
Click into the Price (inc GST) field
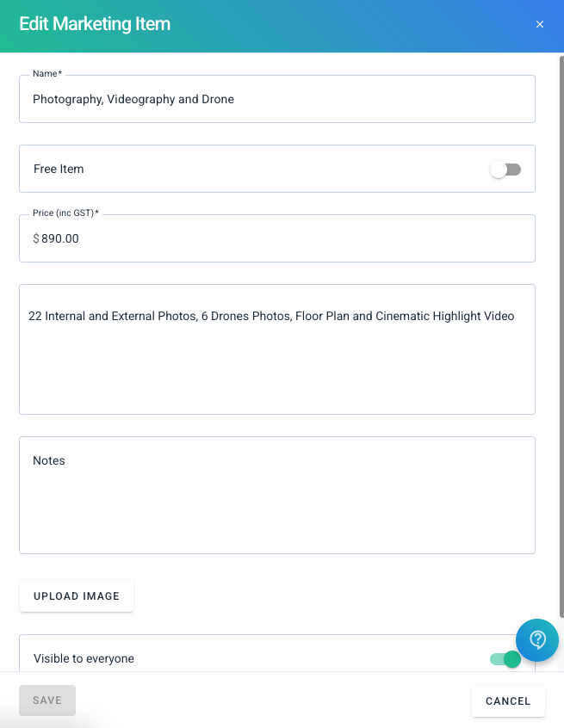point(277,238)
